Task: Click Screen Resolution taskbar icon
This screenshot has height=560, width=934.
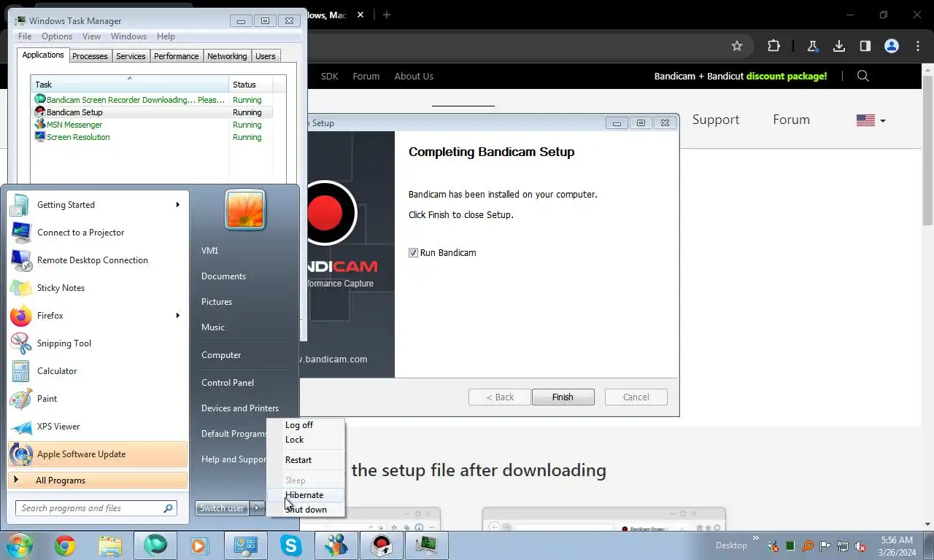Action: (x=246, y=545)
